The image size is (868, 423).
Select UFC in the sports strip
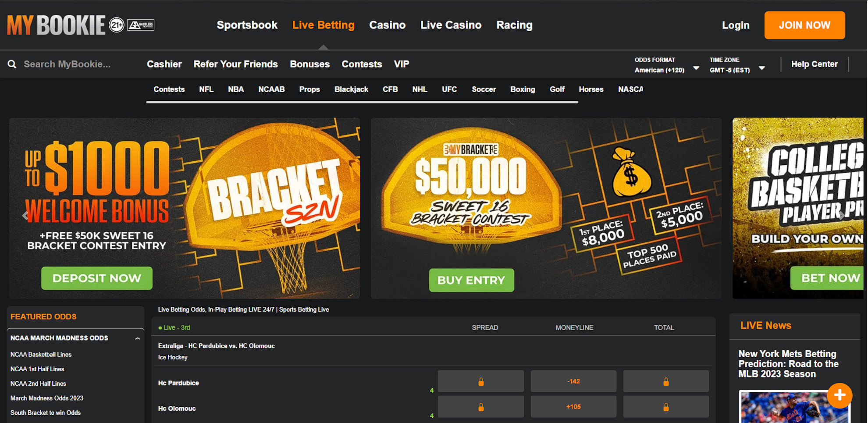tap(449, 89)
